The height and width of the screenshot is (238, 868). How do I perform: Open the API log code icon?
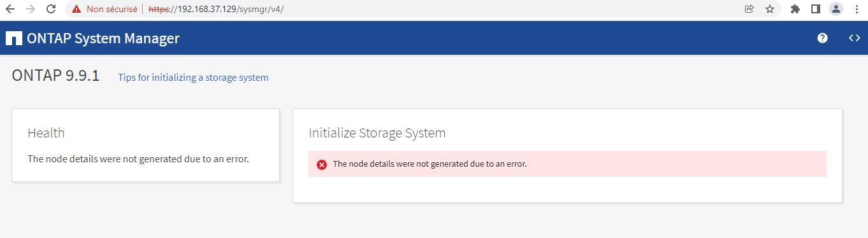[854, 38]
